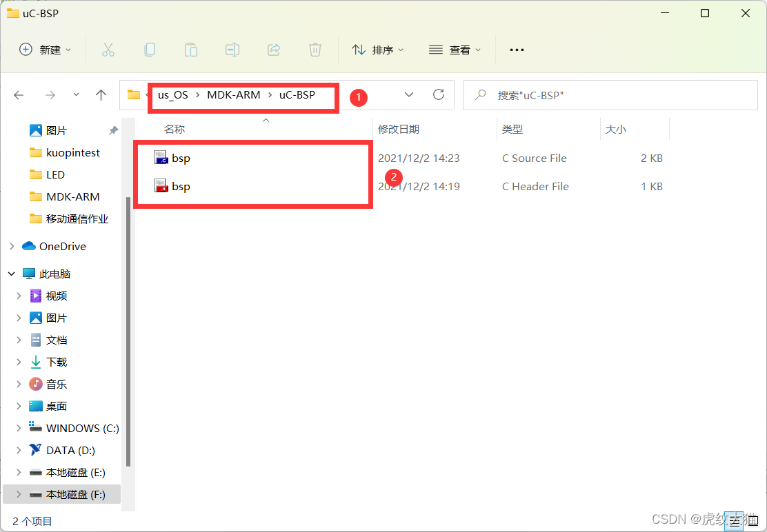Click the Rename icon in toolbar
Image resolution: width=767 pixels, height=532 pixels.
pos(232,50)
